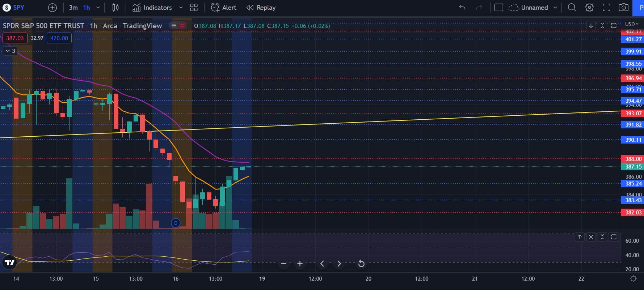Click the red 387.03 sell price button
This screenshot has width=644, height=290.
pyautogui.click(x=15, y=38)
